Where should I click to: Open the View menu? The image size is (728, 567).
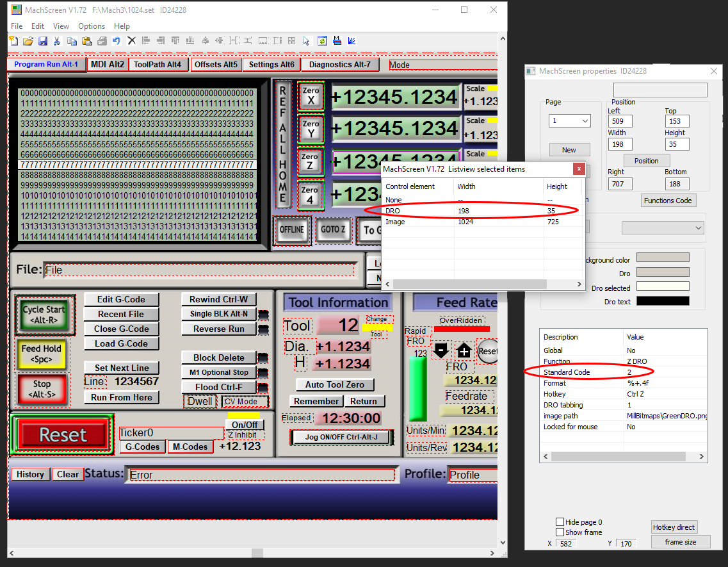61,26
